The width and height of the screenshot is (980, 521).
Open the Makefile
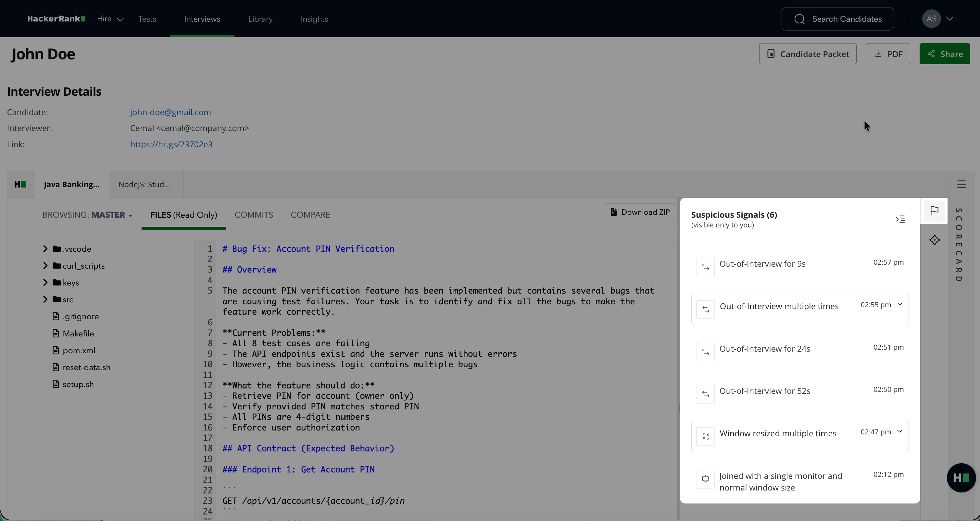click(78, 333)
